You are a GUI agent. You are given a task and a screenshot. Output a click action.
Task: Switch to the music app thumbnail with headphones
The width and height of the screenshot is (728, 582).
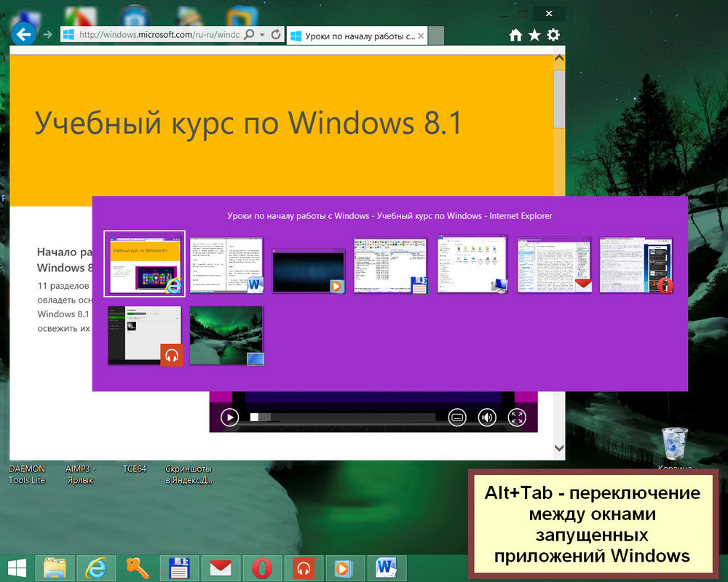145,335
